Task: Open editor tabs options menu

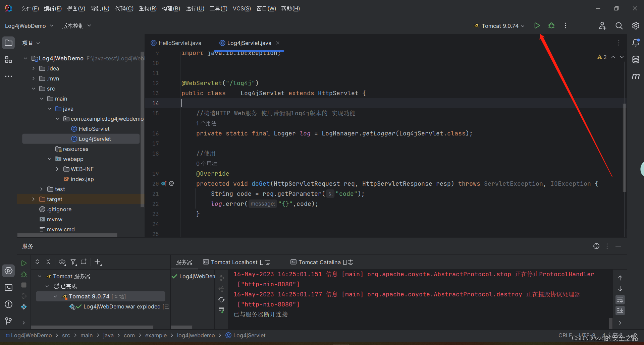Action: 619,43
